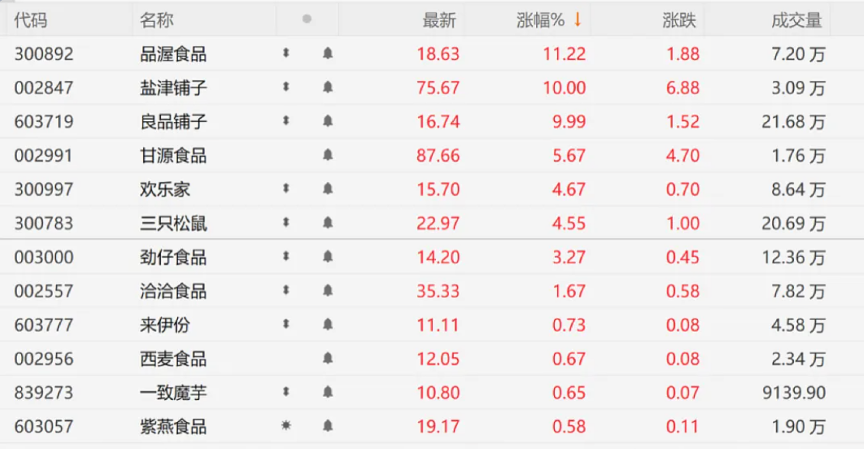Click the marker icon beside 欢乐家
Screen dimensions: 864x449
286,188
